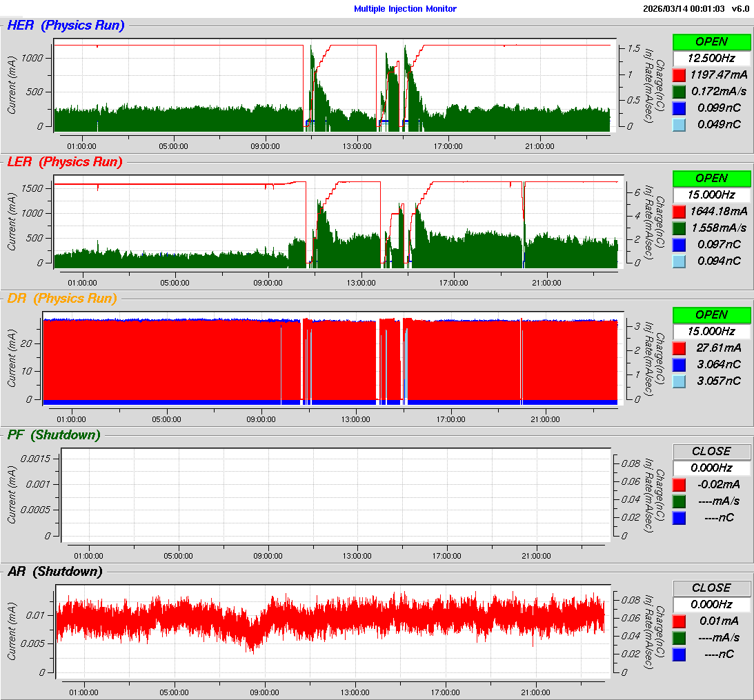
Task: Select the PF 0.000Hz frequency field
Action: (x=711, y=468)
